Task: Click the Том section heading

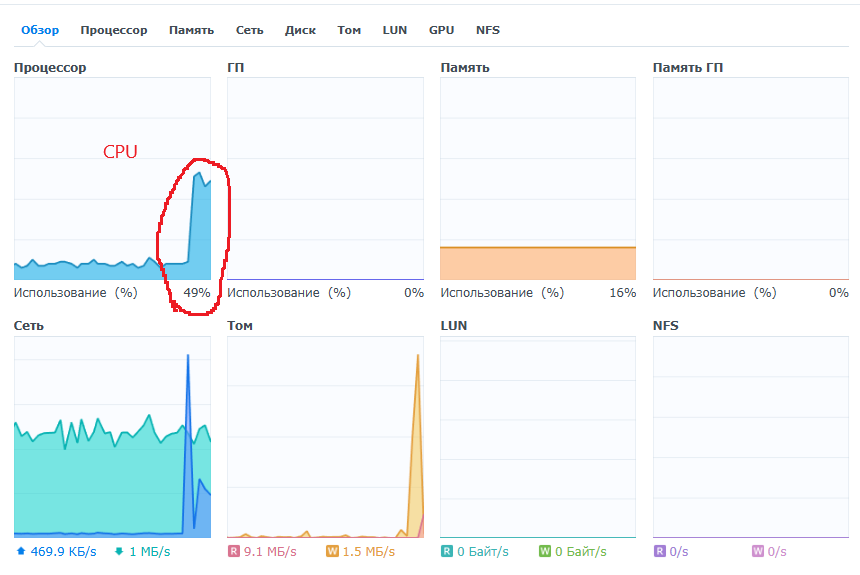Action: [240, 326]
